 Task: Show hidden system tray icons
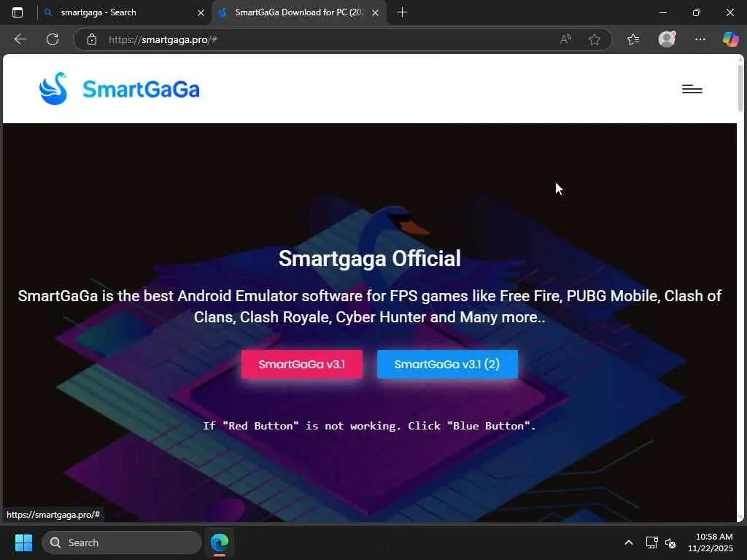point(628,542)
